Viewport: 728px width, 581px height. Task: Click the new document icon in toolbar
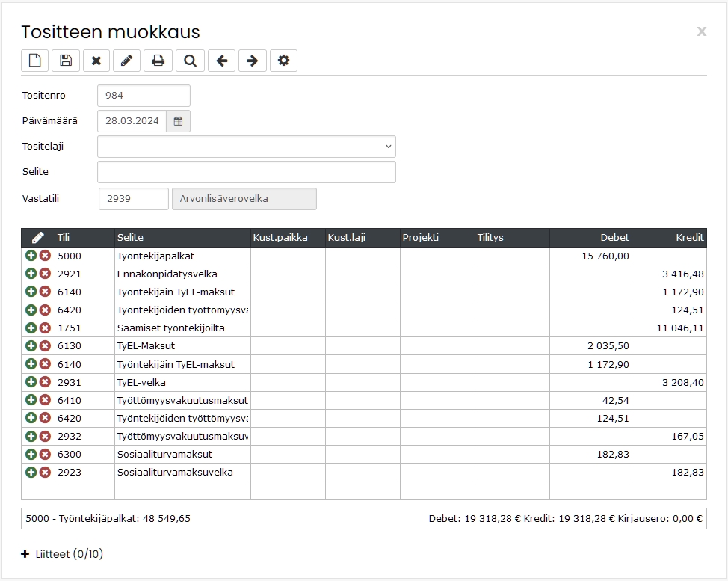[x=35, y=61]
